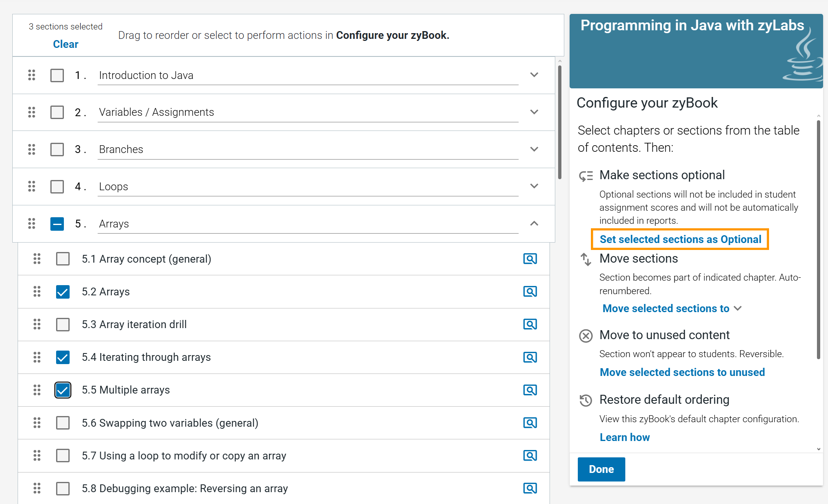
Task: Click the drag handle for Introduction to Java
Action: (32, 75)
